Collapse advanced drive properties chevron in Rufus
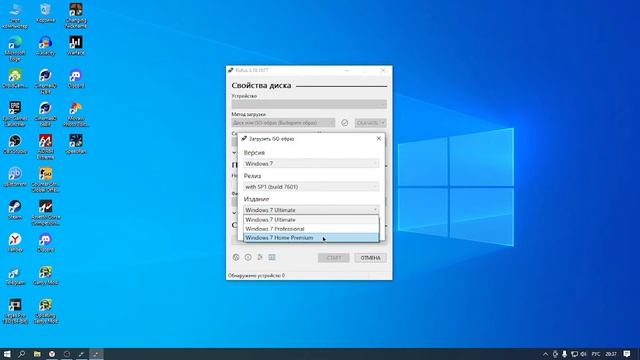The image size is (640, 360). pyautogui.click(x=234, y=153)
